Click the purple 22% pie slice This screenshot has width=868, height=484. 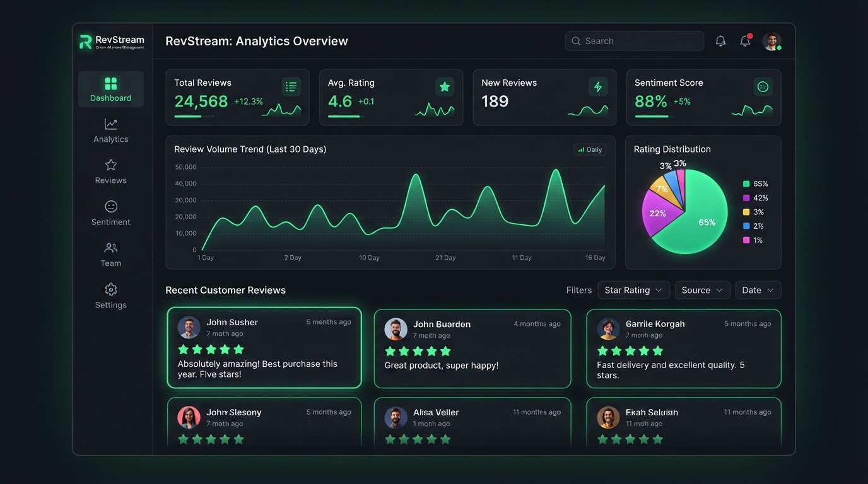coord(659,213)
